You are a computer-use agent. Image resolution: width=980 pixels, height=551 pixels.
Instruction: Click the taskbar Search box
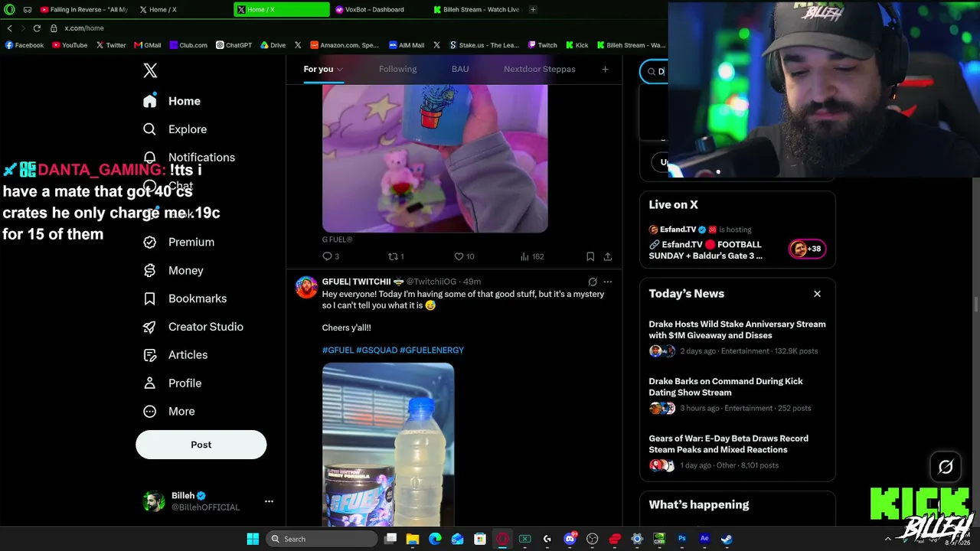[x=320, y=539]
